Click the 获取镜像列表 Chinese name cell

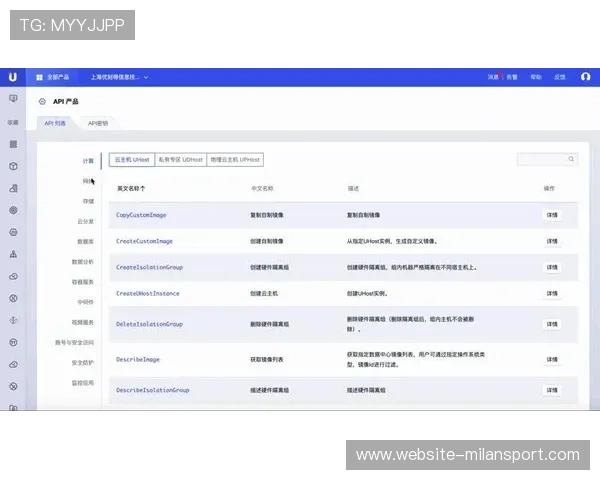point(267,359)
